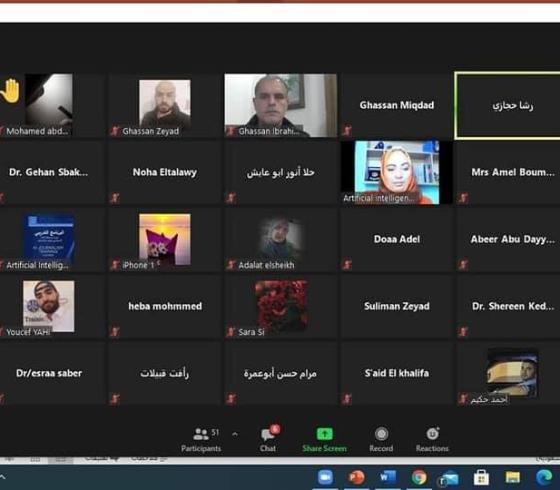560x490 pixels.
Task: Select the Noha Eltalawy tile
Action: (x=165, y=172)
